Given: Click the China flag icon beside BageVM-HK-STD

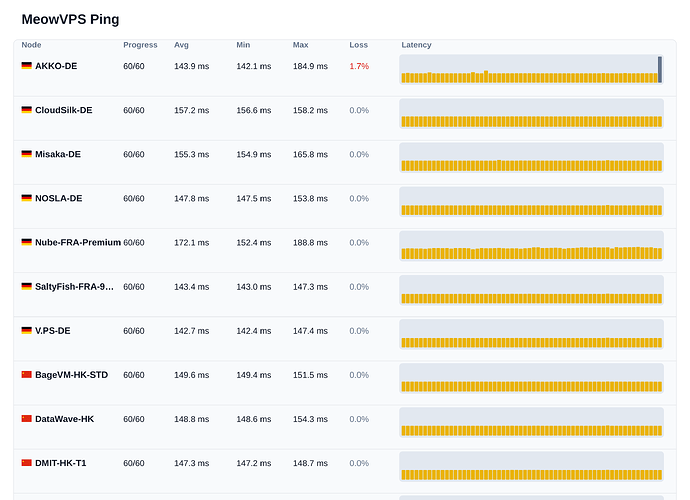Looking at the screenshot, I should tap(26, 375).
